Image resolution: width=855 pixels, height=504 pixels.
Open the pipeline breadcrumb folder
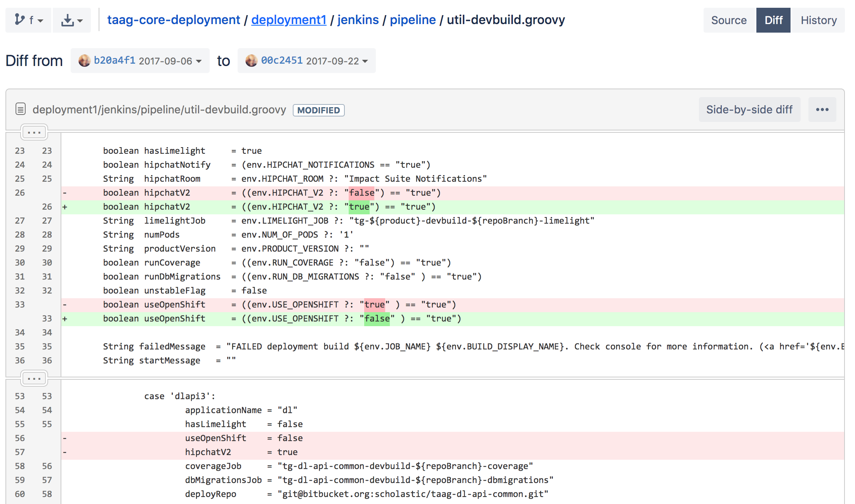tap(412, 20)
